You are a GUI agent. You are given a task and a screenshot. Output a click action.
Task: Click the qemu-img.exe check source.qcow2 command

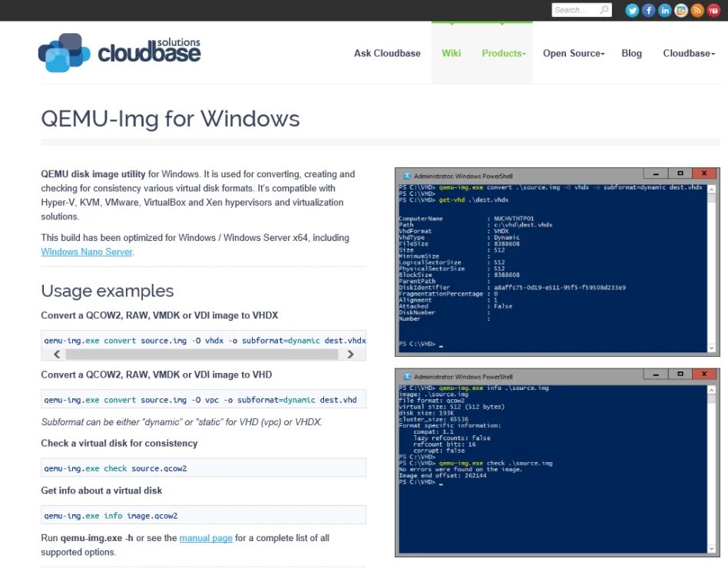pyautogui.click(x=204, y=467)
